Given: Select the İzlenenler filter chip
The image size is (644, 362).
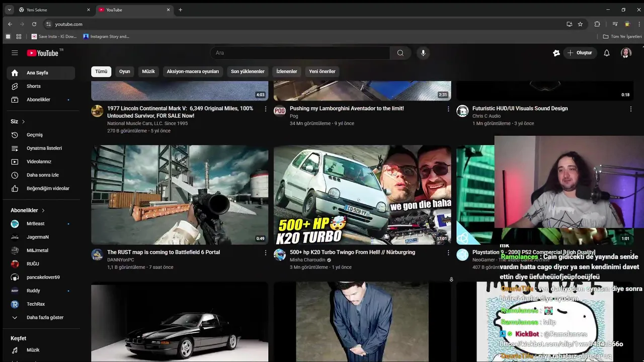Looking at the screenshot, I should [x=287, y=71].
